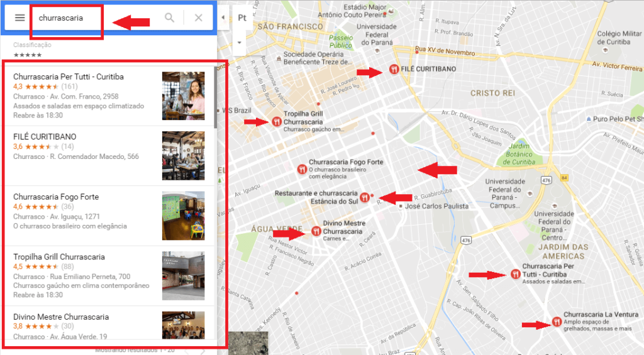
Task: Click Colégio Militar de Curitiba marker
Action: [x=604, y=50]
